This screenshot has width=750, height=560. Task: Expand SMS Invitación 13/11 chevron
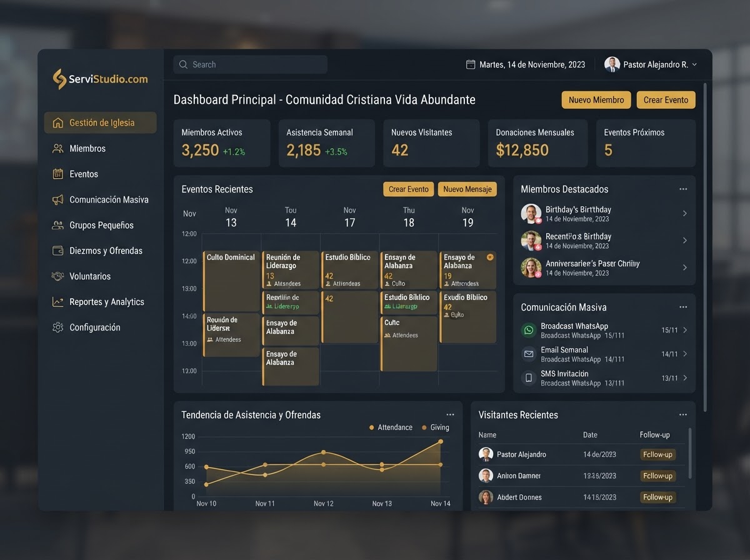[x=686, y=377]
